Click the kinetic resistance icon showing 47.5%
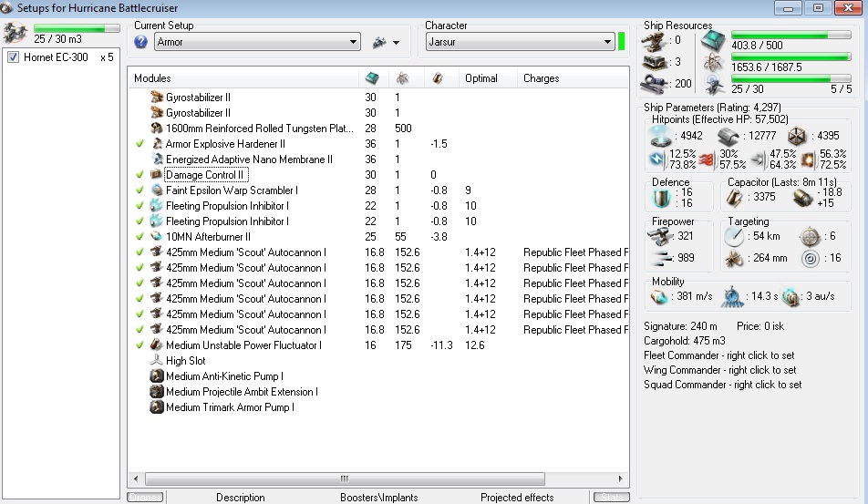868x504 pixels. 759,159
